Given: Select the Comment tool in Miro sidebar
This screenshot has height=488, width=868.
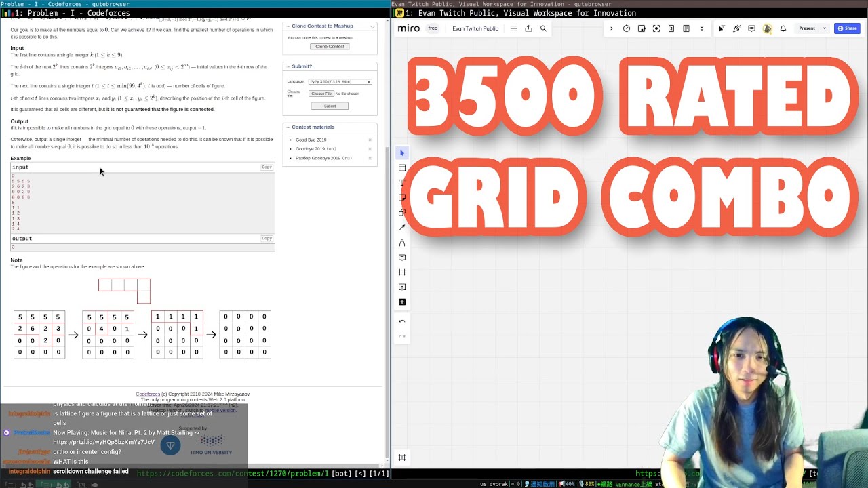Looking at the screenshot, I should 402,258.
